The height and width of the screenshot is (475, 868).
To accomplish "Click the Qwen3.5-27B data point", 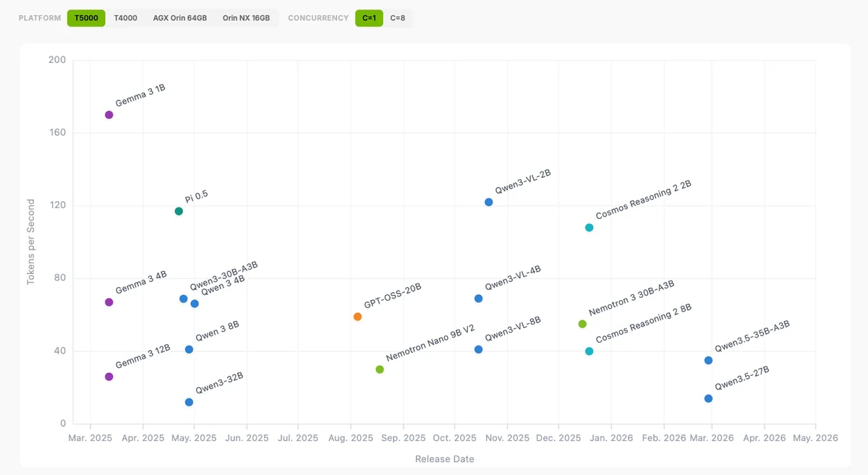I will click(x=708, y=398).
